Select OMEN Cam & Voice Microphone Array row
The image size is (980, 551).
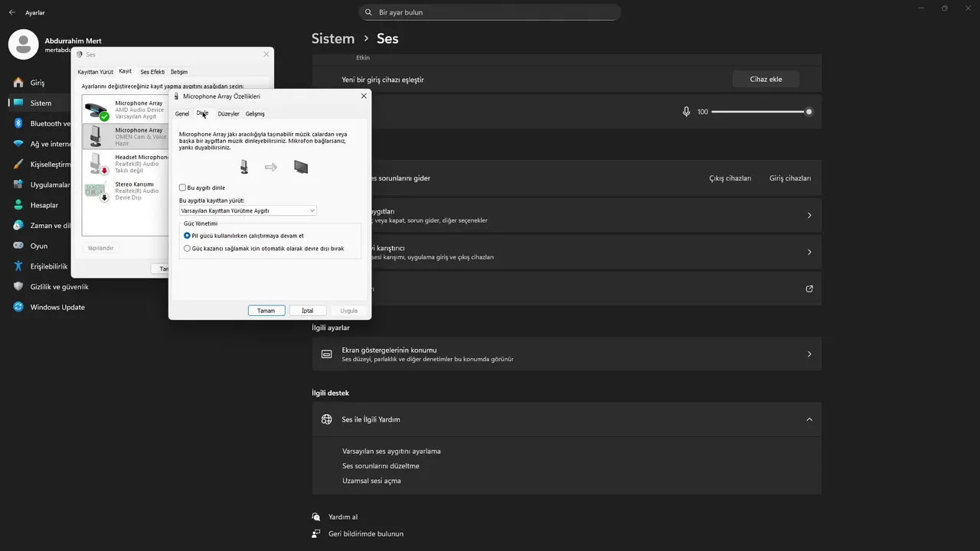[126, 136]
